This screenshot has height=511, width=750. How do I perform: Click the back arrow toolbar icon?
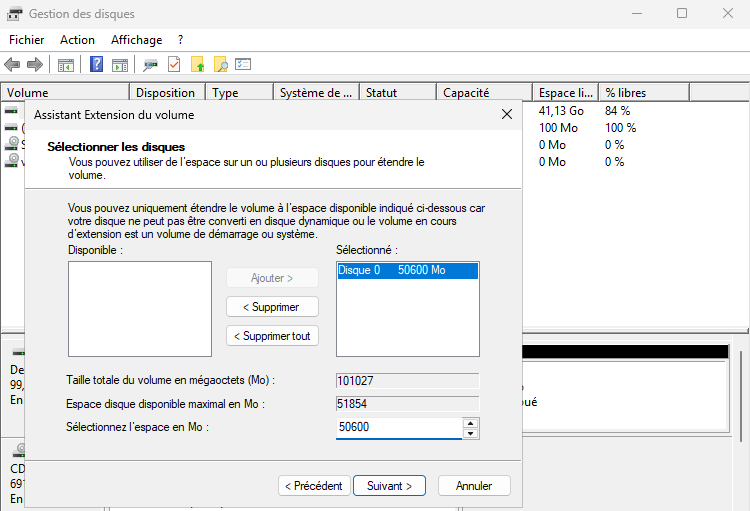pos(12,65)
